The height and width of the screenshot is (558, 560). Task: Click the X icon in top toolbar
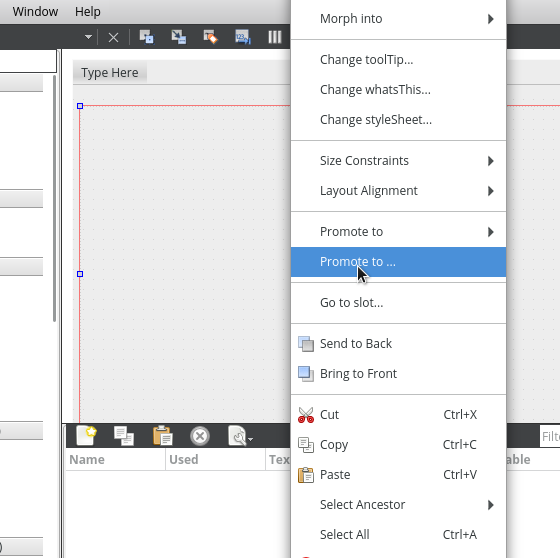click(x=113, y=37)
